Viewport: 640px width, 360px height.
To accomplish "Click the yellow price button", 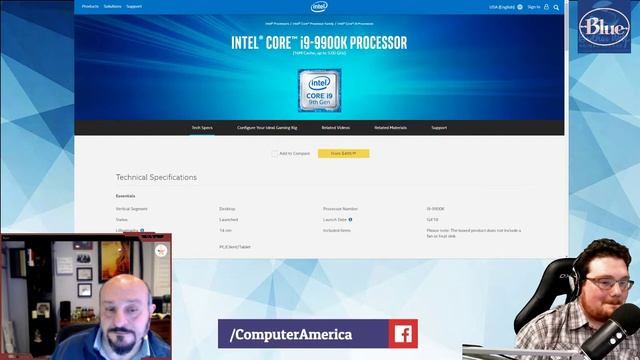I will (x=344, y=153).
